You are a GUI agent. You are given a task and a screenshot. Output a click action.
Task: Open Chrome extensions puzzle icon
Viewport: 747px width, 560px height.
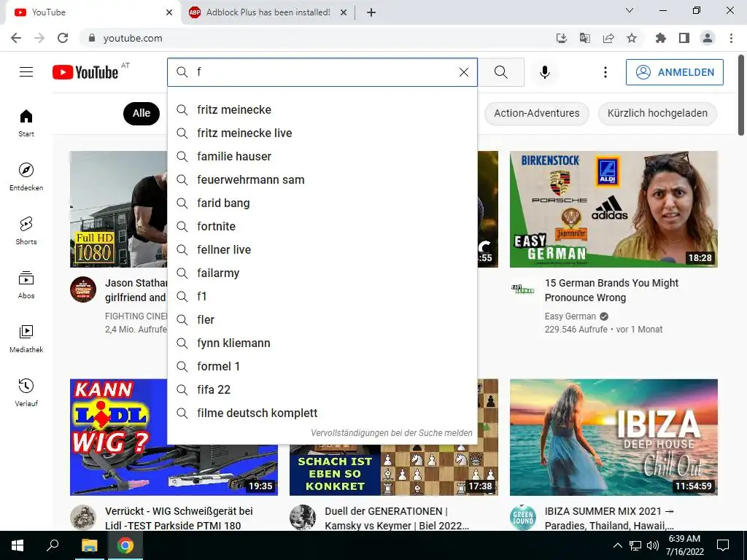(x=661, y=38)
